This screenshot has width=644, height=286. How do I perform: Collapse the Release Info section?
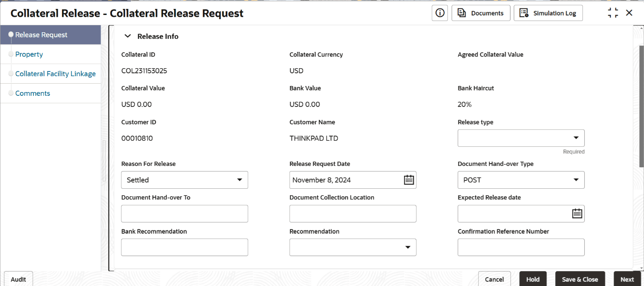coord(127,36)
